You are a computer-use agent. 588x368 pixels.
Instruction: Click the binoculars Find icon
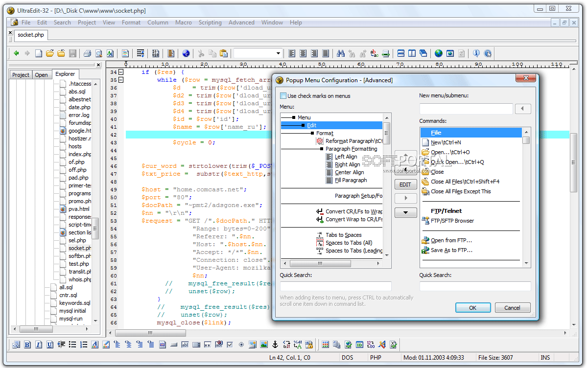point(341,53)
